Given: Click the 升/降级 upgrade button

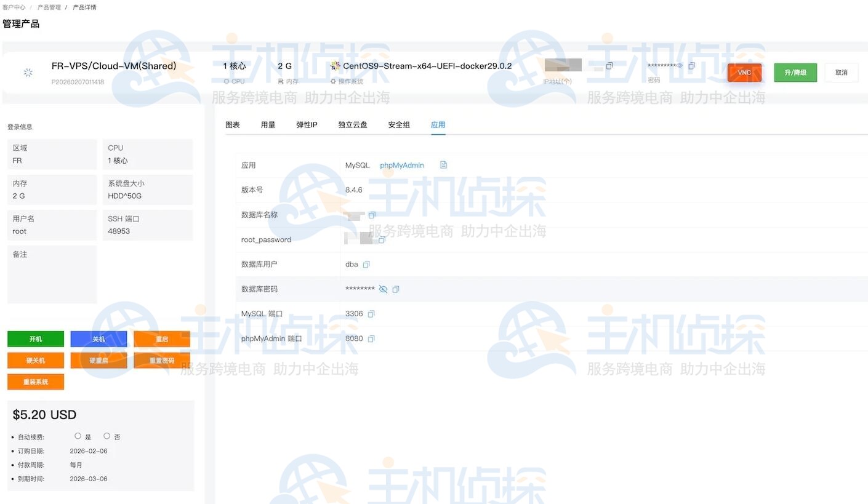Looking at the screenshot, I should click(795, 72).
